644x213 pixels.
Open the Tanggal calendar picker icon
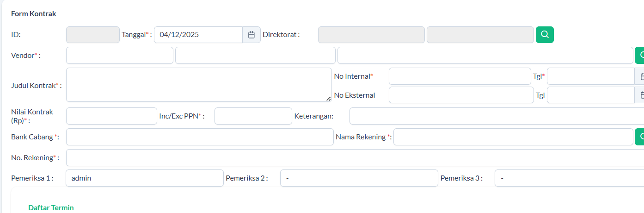(x=251, y=35)
